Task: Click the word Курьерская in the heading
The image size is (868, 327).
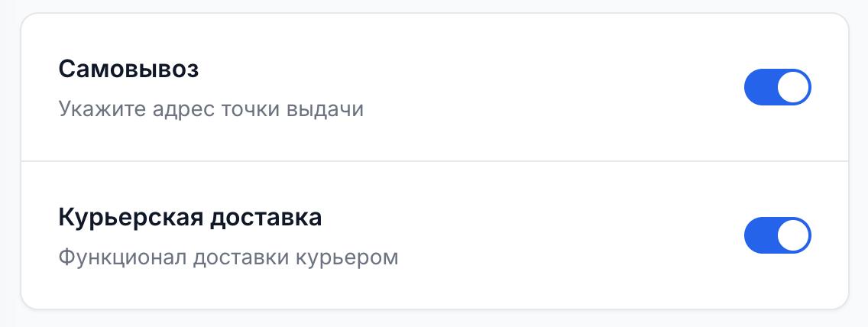Action: [x=130, y=218]
